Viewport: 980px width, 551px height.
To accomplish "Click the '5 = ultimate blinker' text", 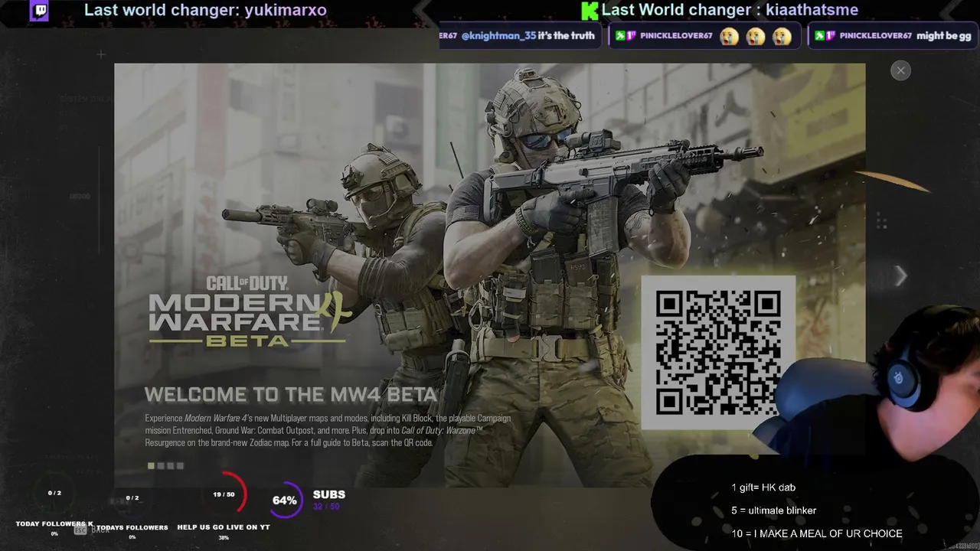I will tap(774, 510).
